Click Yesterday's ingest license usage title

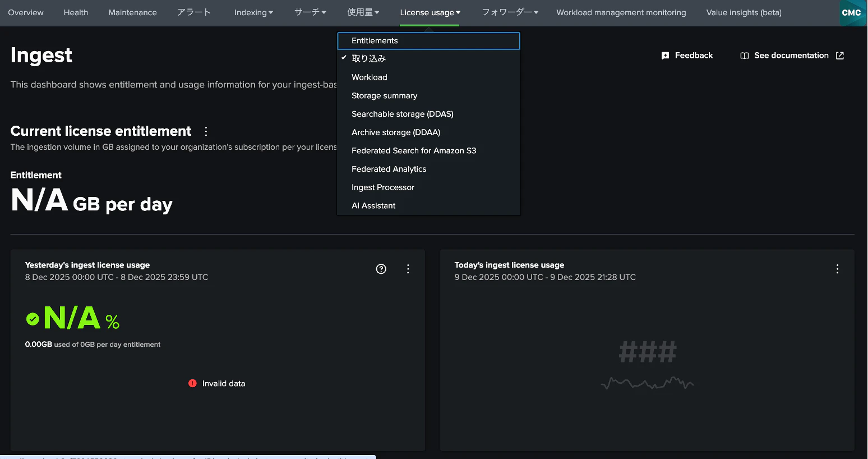(x=87, y=265)
